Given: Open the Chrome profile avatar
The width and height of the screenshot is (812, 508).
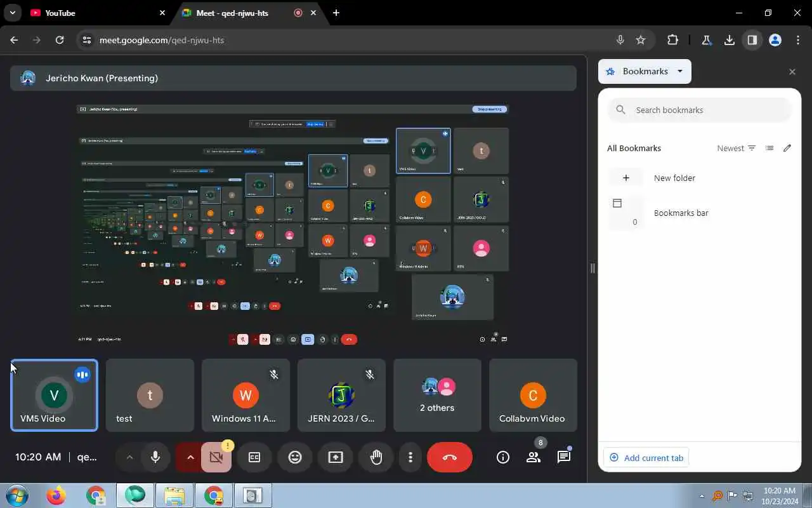Looking at the screenshot, I should coord(775,40).
